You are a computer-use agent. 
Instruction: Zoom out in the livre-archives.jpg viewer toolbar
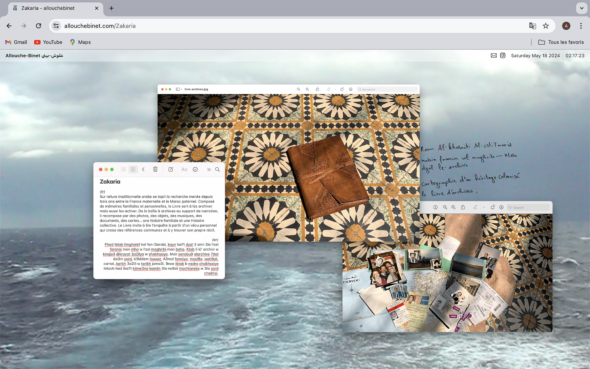click(298, 90)
